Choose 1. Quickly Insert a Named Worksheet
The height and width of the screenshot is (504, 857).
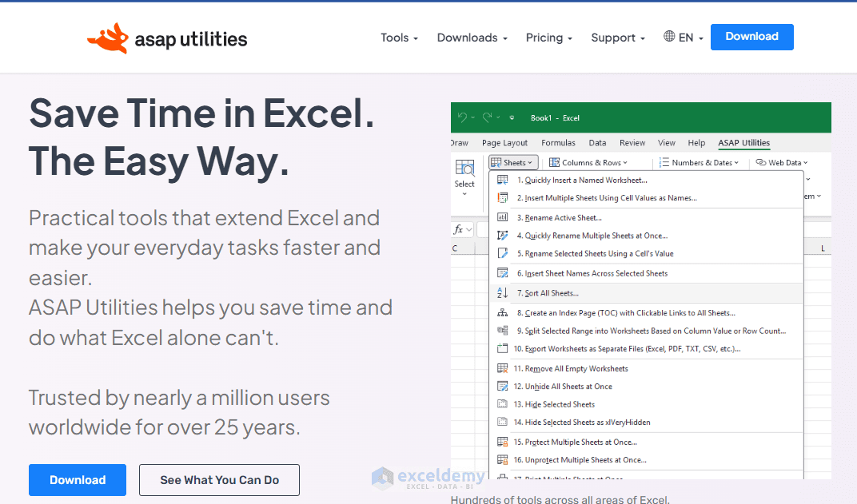[647, 180]
